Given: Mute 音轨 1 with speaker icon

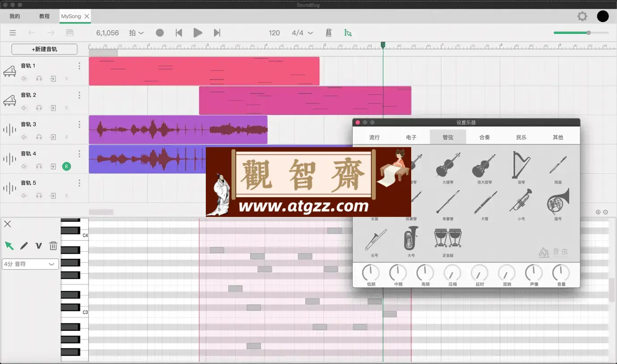Looking at the screenshot, I should (x=25, y=79).
